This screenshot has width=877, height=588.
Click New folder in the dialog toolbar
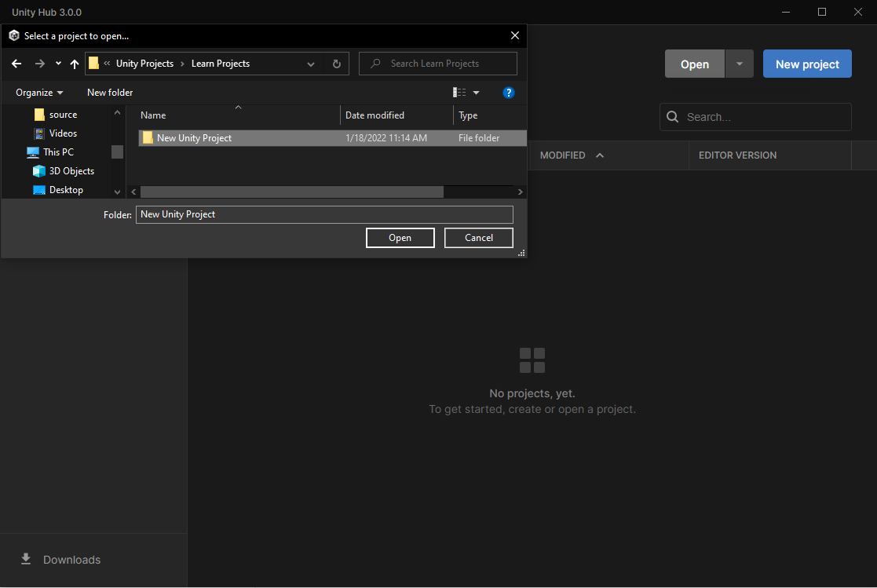coord(110,93)
